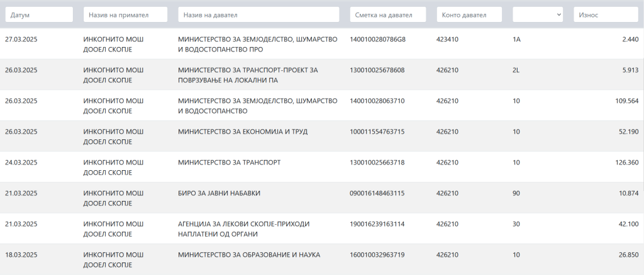
Task: Open the unlabeled dropdown in the filter row
Action: [538, 14]
